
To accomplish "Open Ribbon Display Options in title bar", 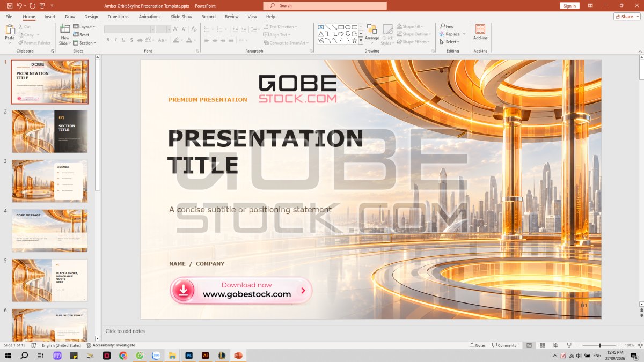I will [x=590, y=5].
